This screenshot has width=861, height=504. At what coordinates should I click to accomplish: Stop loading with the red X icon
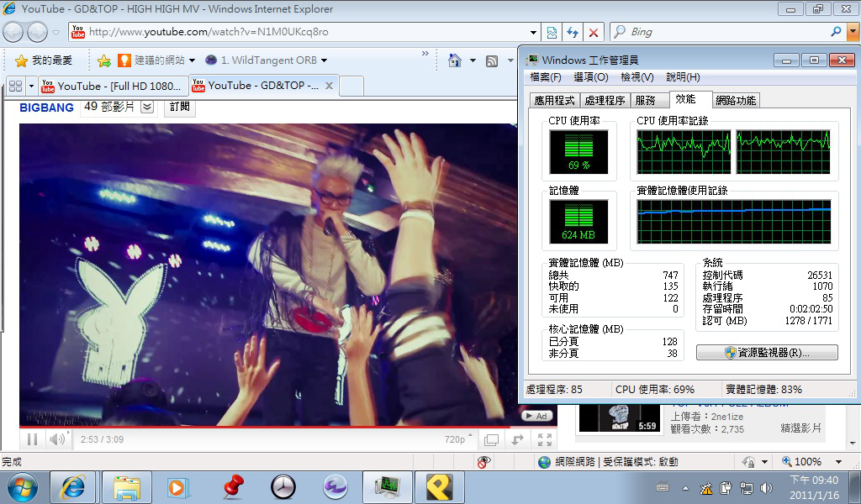(x=594, y=33)
